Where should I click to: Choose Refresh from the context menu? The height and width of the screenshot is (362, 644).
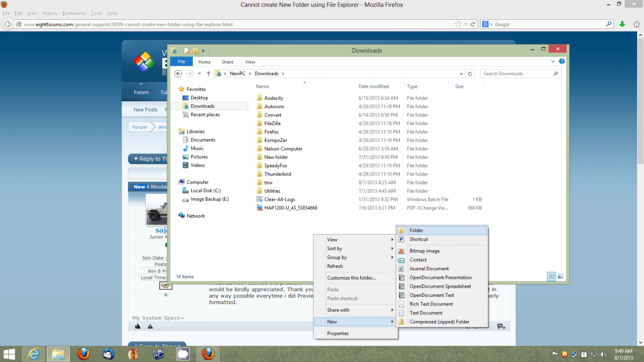[355, 266]
